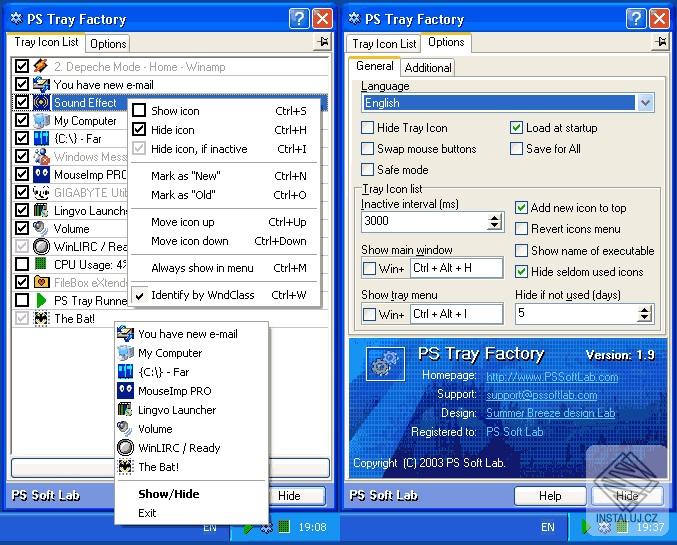This screenshot has width=677, height=545.
Task: Click the Sound Effect speaker icon
Action: pos(41,103)
